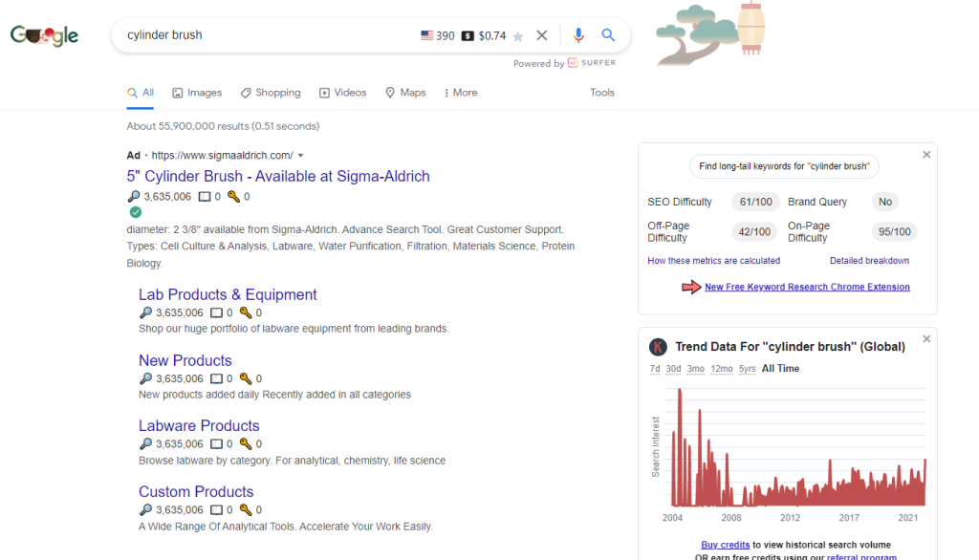Expand ad options arrow next to sigmaaldrich URL
This screenshot has height=560, width=979.
pyautogui.click(x=300, y=156)
